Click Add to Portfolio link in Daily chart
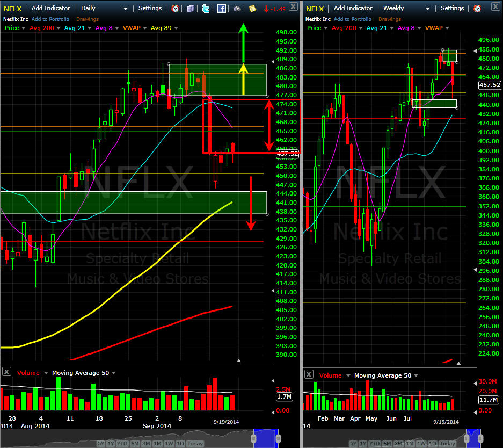Viewport: 503px width, 448px height. pos(50,19)
